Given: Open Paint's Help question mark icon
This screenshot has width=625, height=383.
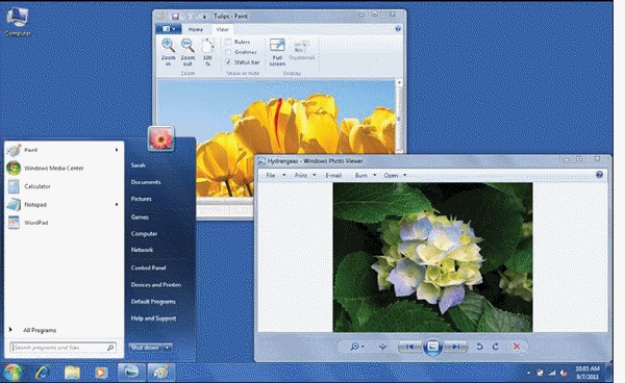Looking at the screenshot, I should pyautogui.click(x=397, y=29).
